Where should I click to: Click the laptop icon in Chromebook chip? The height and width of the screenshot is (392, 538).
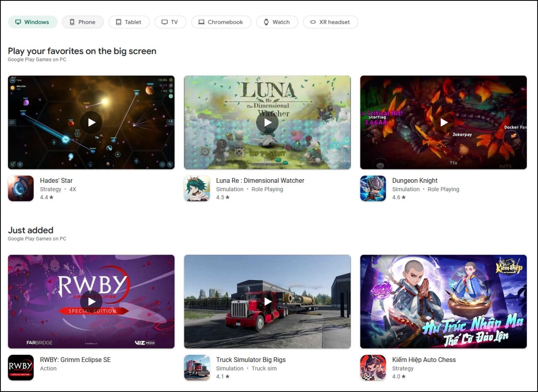pyautogui.click(x=202, y=22)
